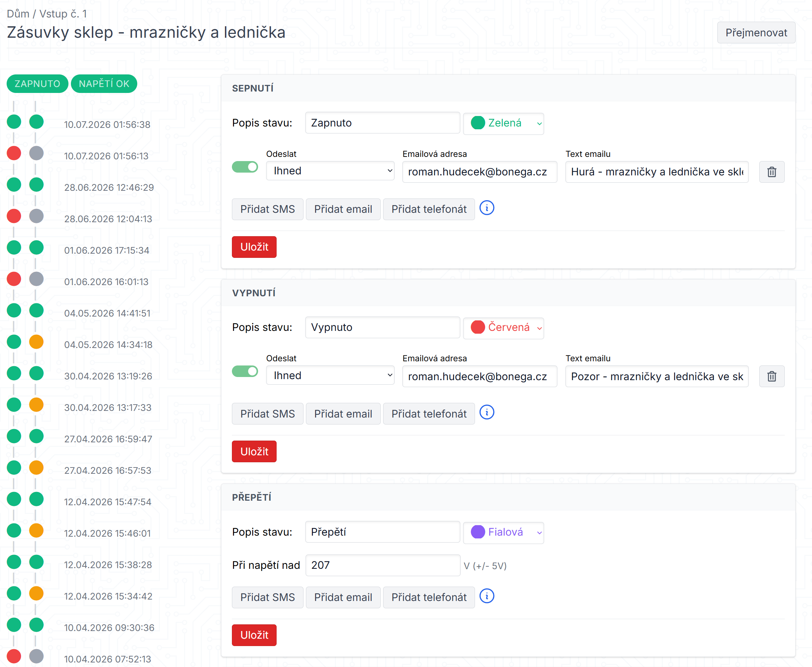812x667 pixels.
Task: Disable email sending switch in Vypnutí section
Action: click(x=245, y=371)
